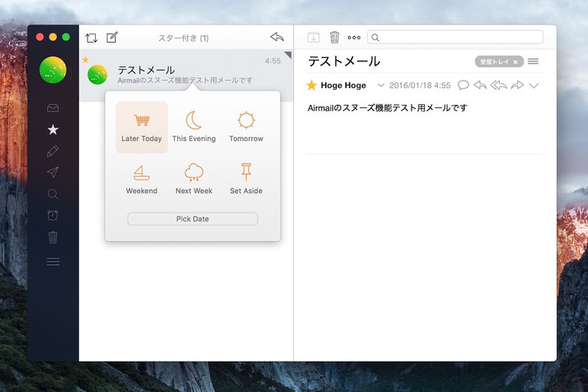Click the message subject テストメール in reader
Image resolution: width=588 pixels, height=392 pixels.
pos(344,61)
